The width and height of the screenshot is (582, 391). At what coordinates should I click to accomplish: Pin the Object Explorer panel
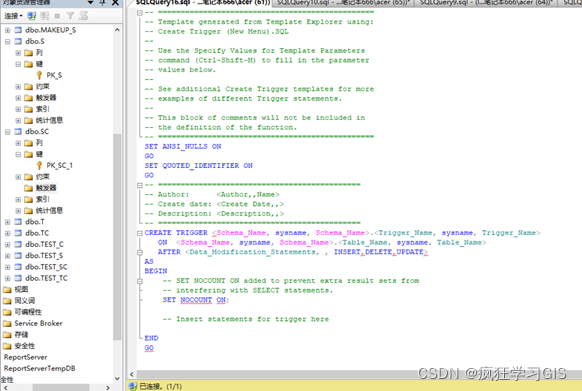(103, 3)
